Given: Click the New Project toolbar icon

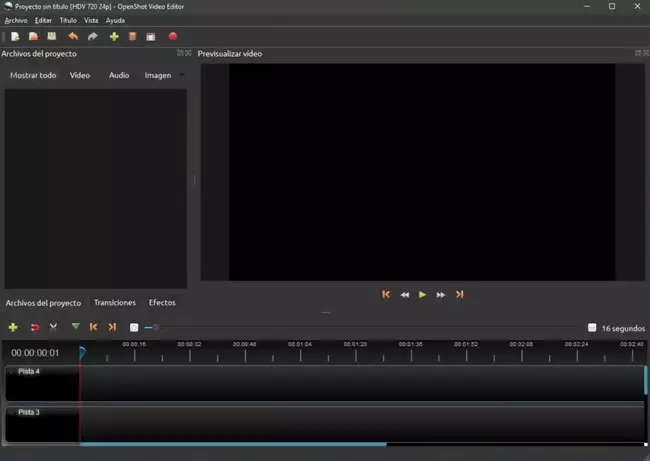Looking at the screenshot, I should coord(15,36).
